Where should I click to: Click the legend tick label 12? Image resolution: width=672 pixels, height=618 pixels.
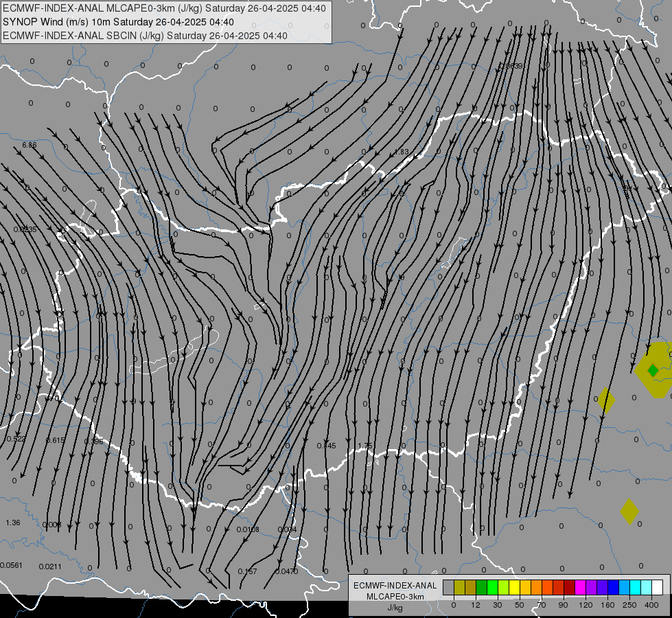476,605
